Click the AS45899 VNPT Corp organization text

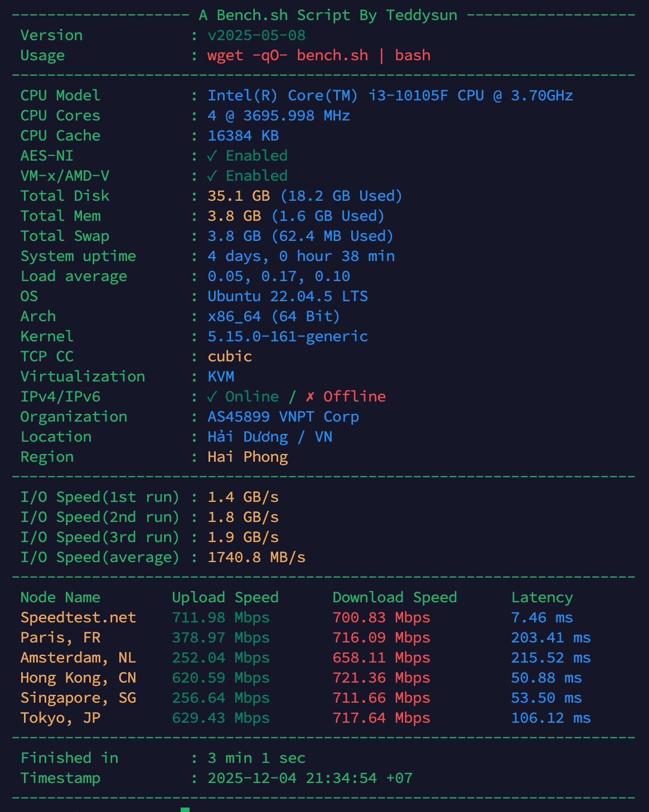tap(283, 417)
